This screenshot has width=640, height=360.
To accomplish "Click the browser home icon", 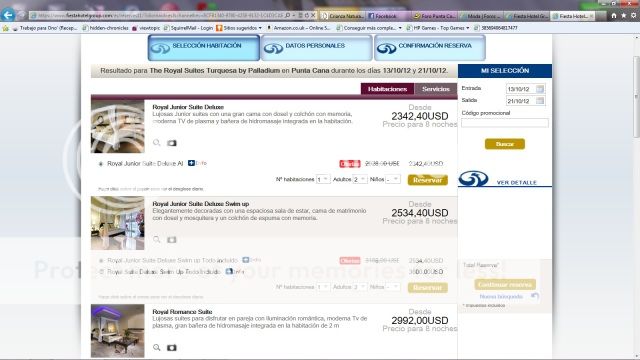I will [x=614, y=16].
